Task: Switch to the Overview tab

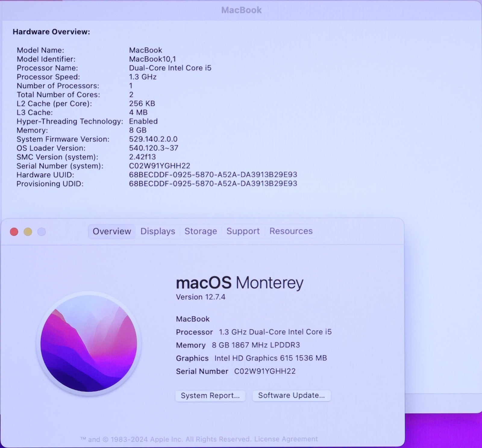Action: click(112, 231)
